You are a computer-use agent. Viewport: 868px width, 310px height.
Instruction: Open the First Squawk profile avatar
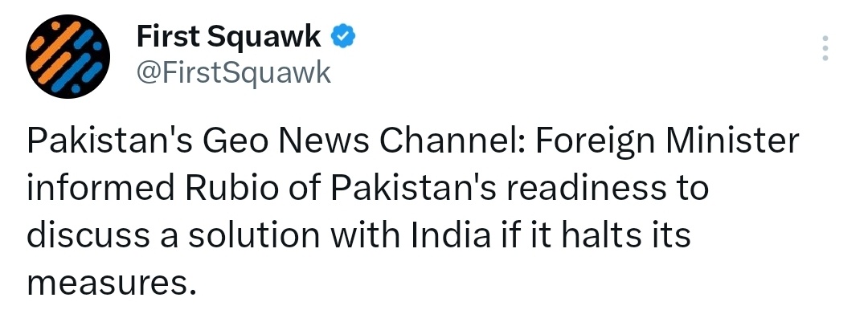coord(68,56)
